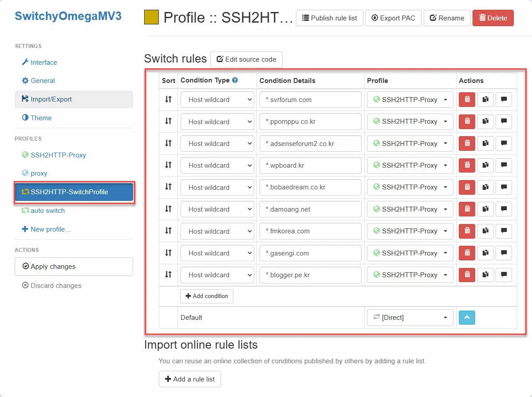Click Publish rule list
The height and width of the screenshot is (397, 532).
click(329, 18)
